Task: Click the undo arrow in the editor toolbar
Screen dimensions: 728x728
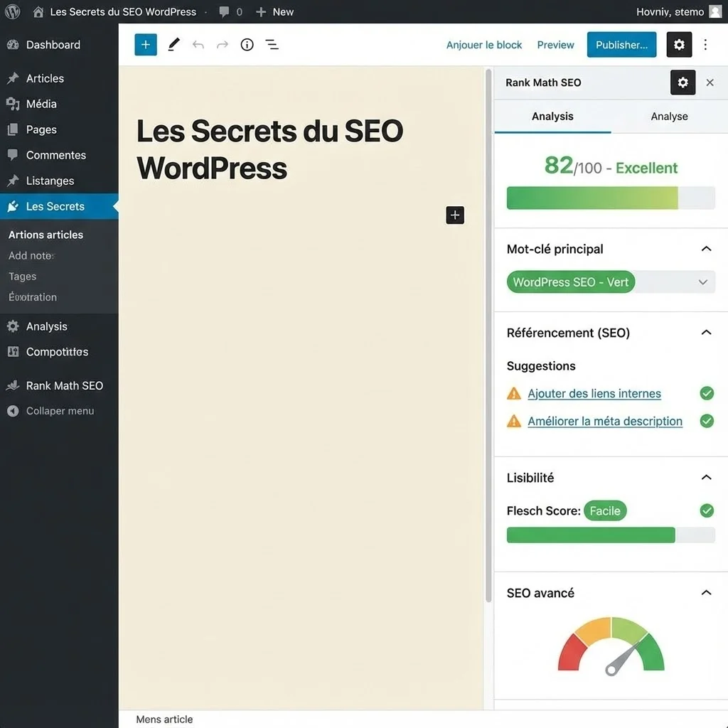Action: (x=197, y=44)
